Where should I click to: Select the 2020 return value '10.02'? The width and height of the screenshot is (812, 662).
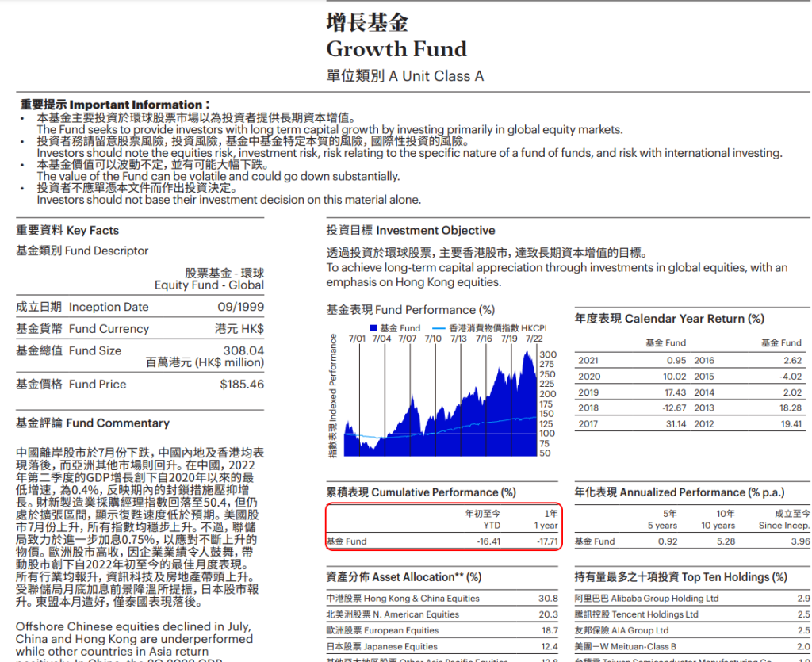pos(675,377)
